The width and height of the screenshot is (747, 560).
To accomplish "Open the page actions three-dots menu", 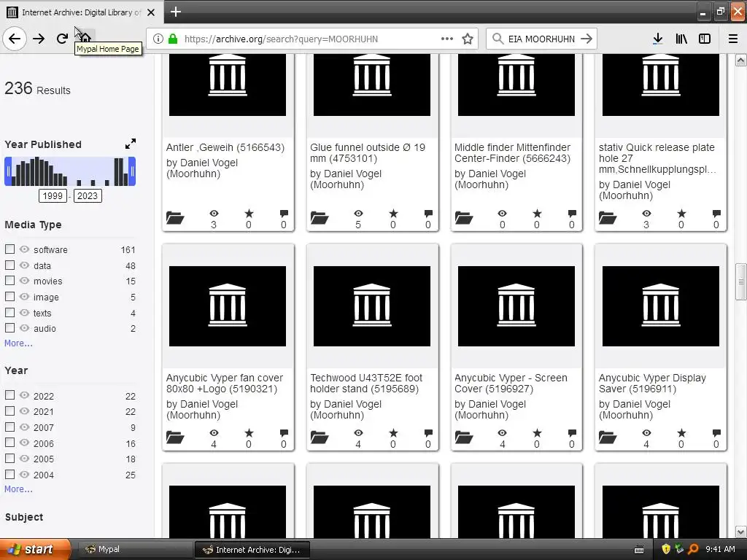I will coord(447,39).
